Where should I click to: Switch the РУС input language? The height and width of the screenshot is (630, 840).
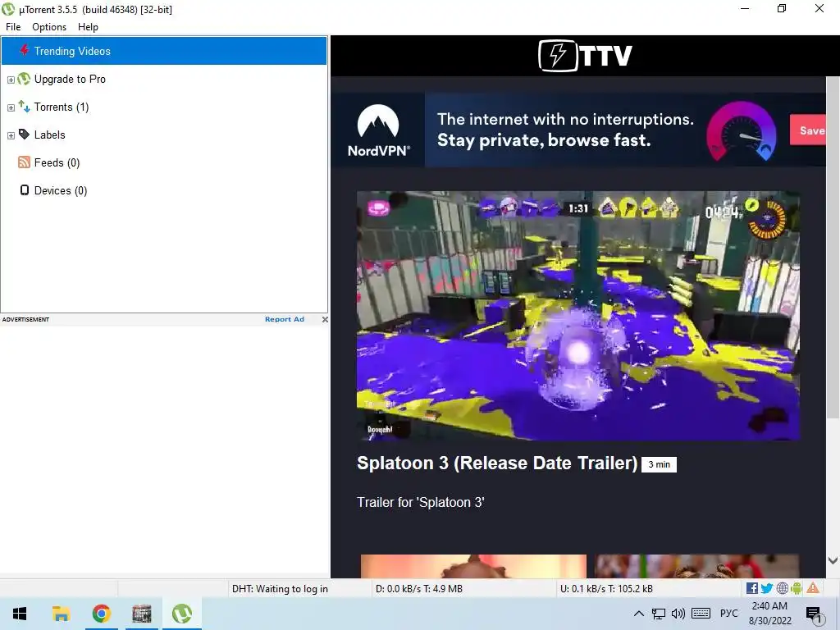pos(728,614)
